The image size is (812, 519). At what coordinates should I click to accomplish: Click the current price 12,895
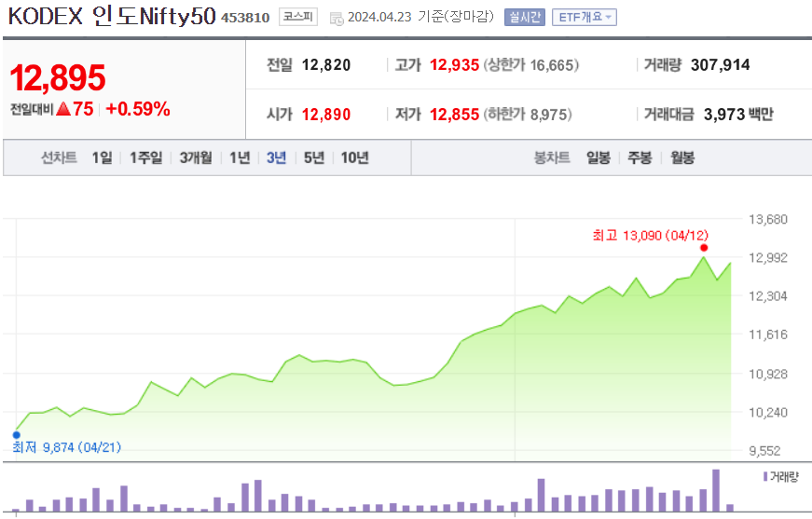[58, 78]
